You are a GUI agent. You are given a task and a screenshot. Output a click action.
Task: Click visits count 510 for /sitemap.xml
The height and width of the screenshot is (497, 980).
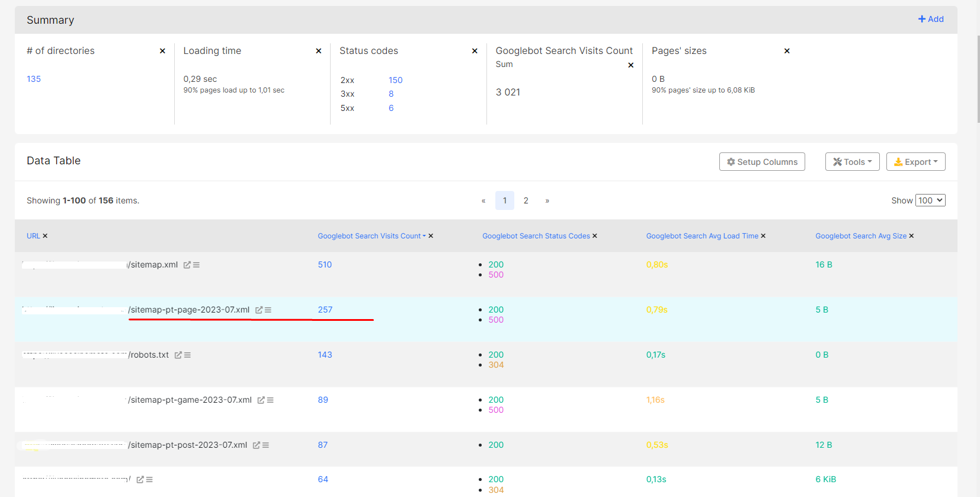click(325, 265)
